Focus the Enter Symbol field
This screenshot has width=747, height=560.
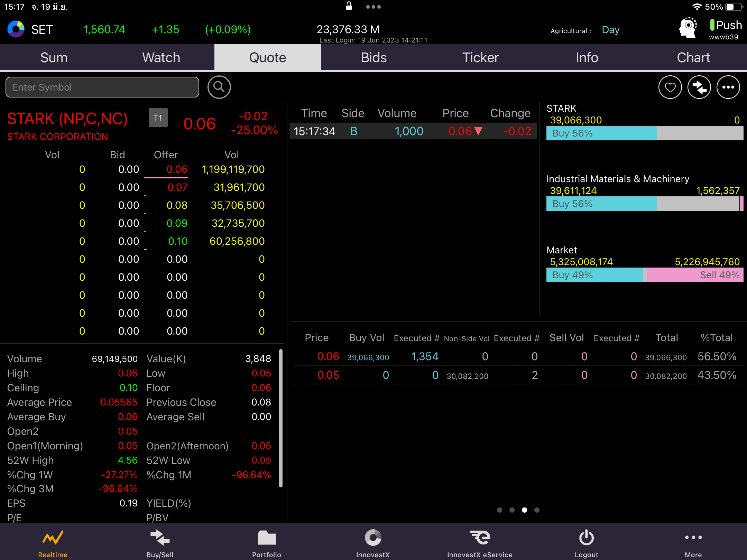(x=102, y=87)
